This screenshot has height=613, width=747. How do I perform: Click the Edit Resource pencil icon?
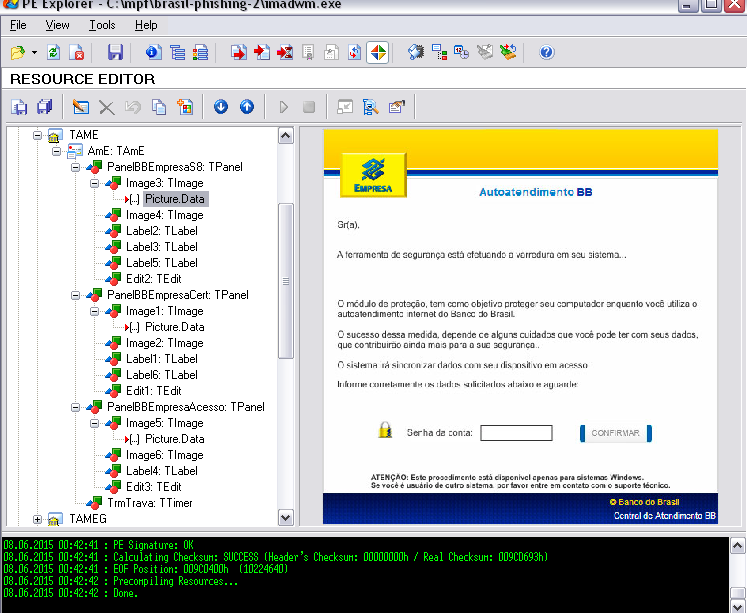tap(81, 107)
